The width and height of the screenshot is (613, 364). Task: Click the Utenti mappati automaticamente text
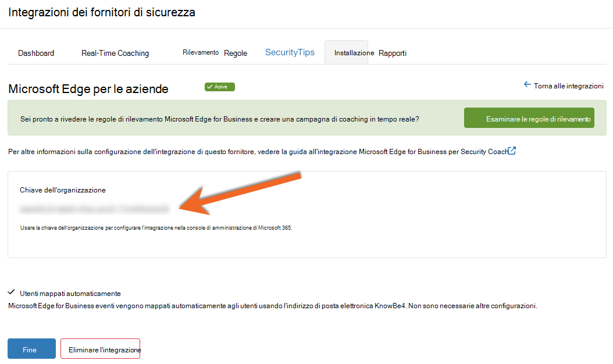(x=70, y=294)
